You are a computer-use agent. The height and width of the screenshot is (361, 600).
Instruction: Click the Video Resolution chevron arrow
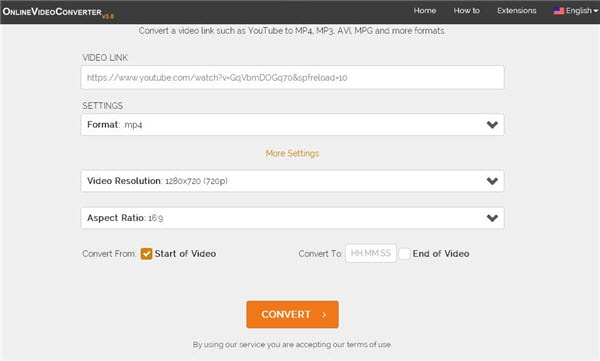click(492, 181)
